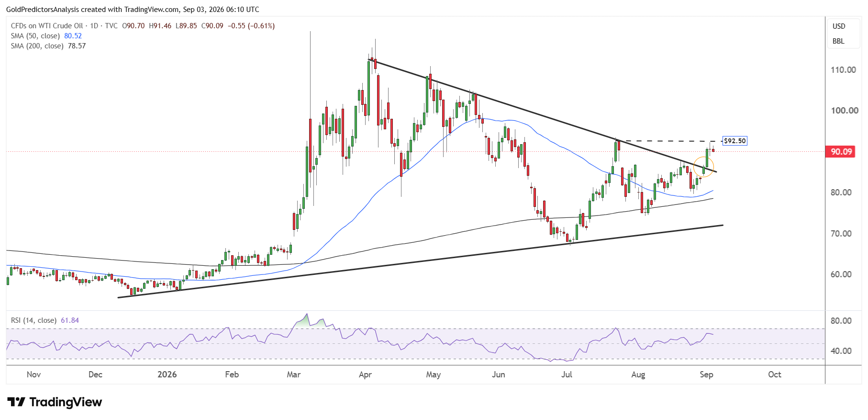Click the 40.00 label on the RSI axis
Viewport: 868px width, 420px height.
click(841, 351)
